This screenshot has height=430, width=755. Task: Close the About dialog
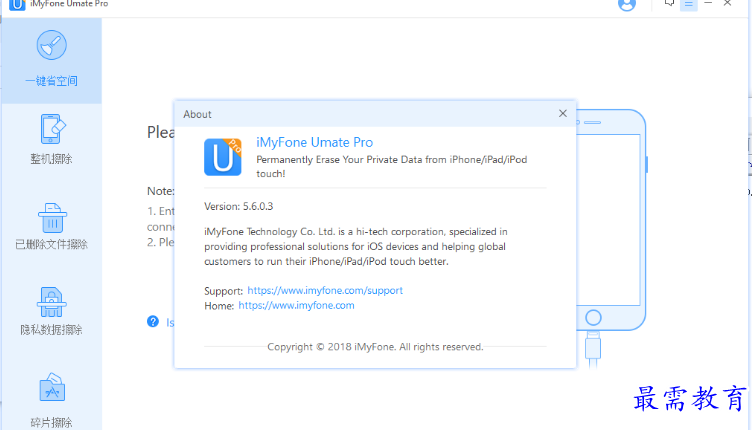(x=562, y=114)
